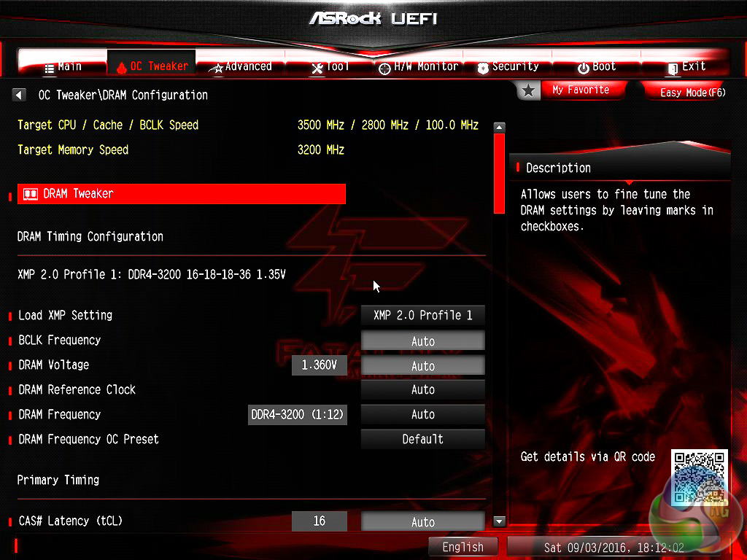Select the CAS# Latency (tCL) label

(x=70, y=521)
